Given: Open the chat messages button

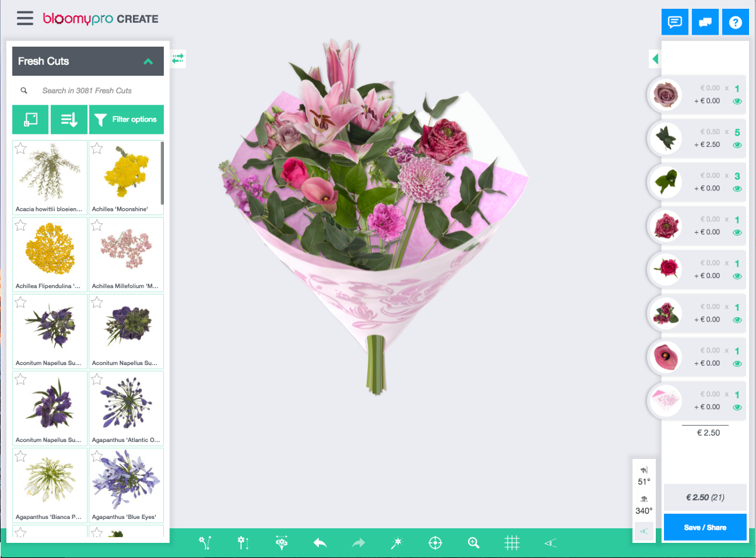Looking at the screenshot, I should (675, 22).
